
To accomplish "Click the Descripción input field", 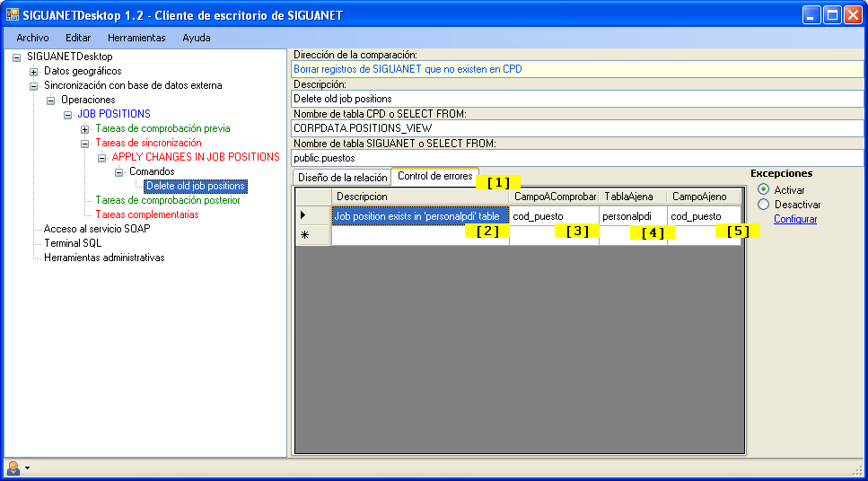I will point(577,99).
